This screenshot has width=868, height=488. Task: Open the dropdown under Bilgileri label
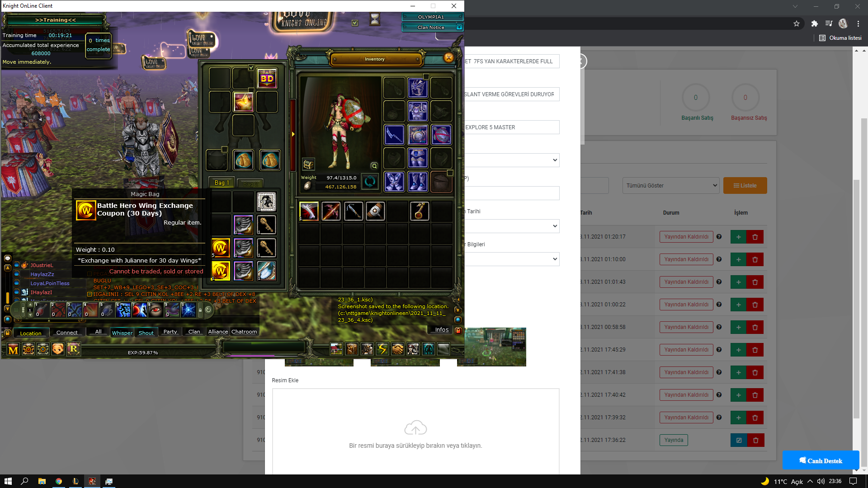tap(512, 259)
